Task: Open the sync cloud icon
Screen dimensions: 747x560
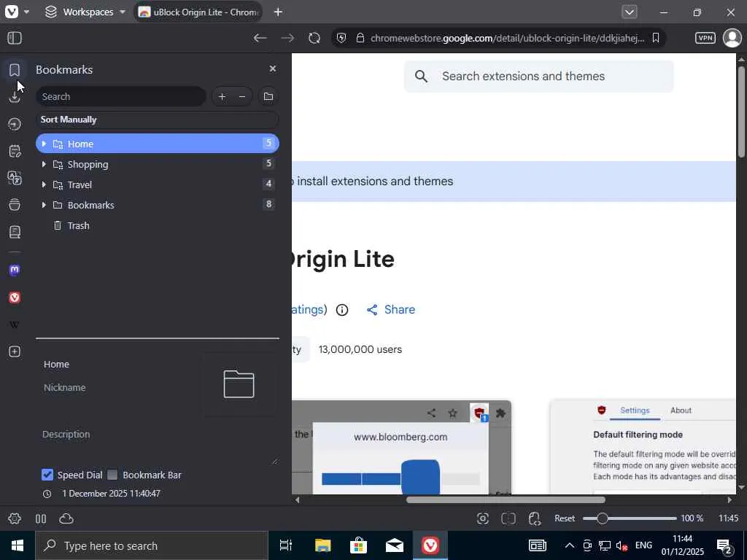Action: (66, 518)
